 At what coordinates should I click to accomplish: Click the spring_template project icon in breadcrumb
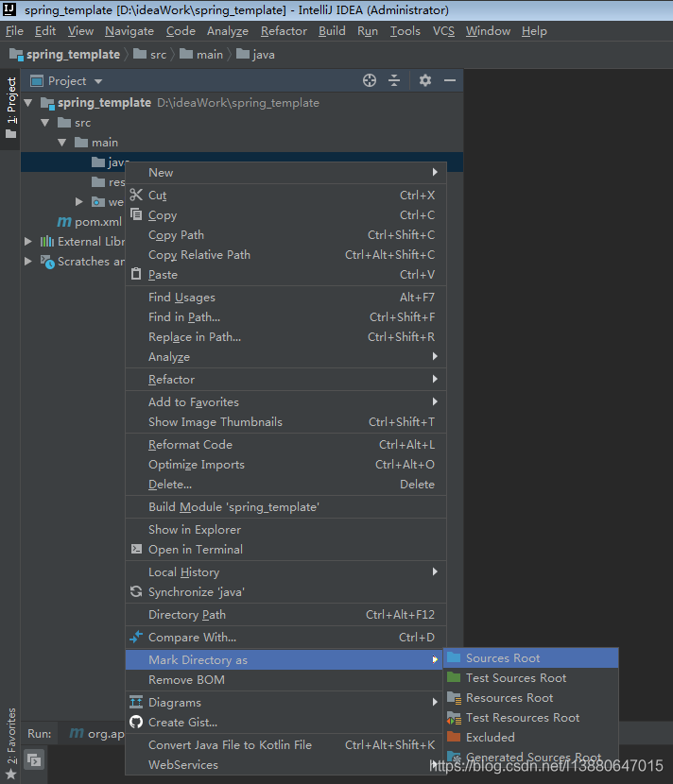click(16, 55)
